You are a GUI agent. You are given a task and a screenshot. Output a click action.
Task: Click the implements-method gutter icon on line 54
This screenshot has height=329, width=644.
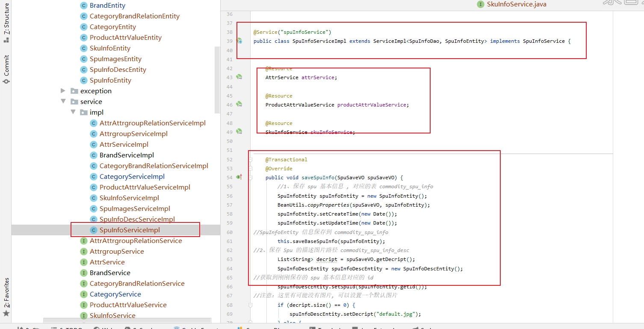tap(239, 177)
